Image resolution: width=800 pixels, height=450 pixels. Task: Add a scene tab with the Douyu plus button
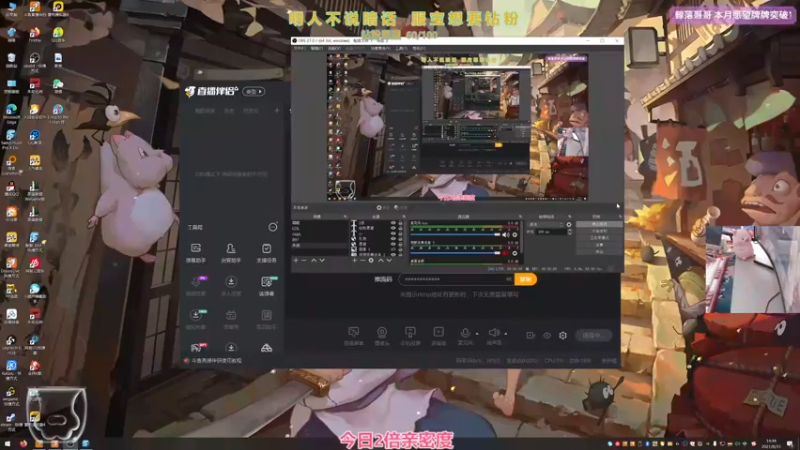click(x=277, y=110)
